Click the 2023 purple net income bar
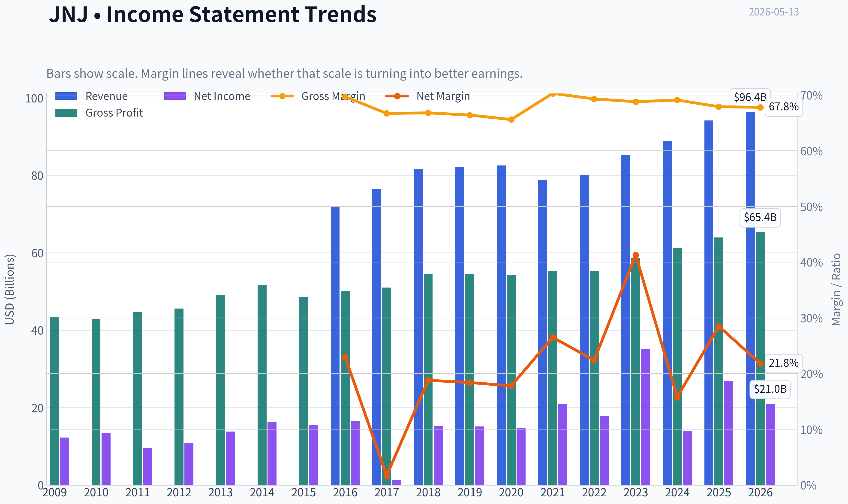The width and height of the screenshot is (848, 504). coord(646,417)
